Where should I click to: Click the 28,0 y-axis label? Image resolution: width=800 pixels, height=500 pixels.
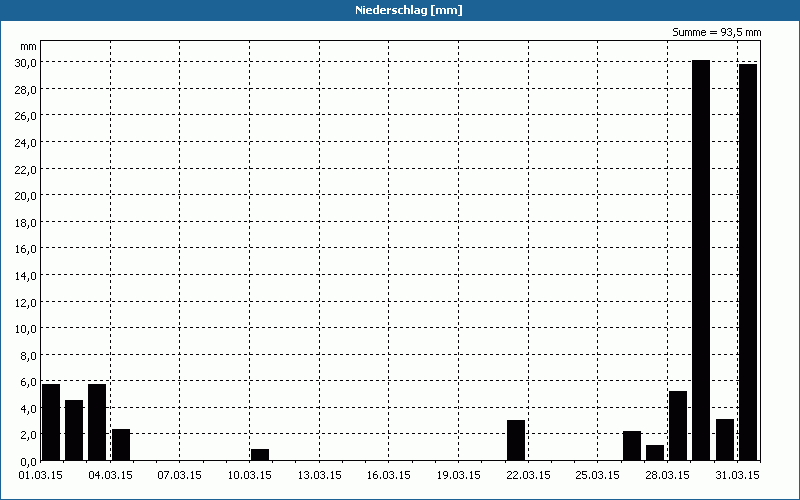pos(25,90)
